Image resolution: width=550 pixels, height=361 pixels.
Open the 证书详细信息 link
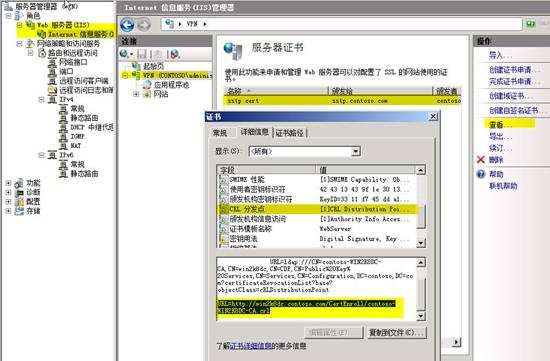click(251, 346)
